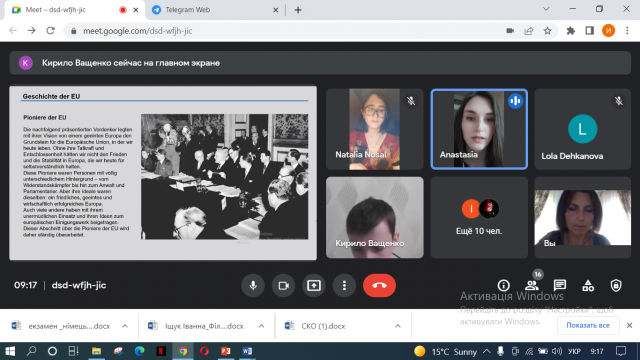Show participants list people icon
The width and height of the screenshot is (640, 360).
[x=531, y=285]
